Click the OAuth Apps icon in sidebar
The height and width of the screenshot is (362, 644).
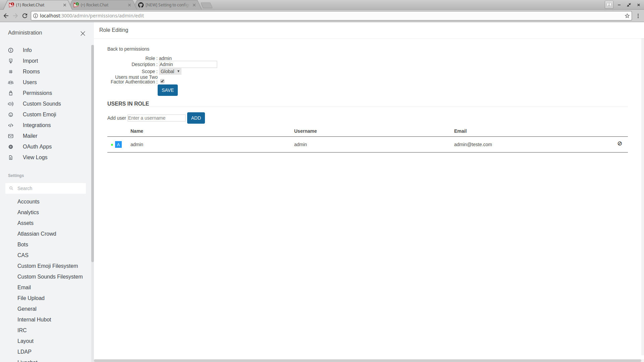pyautogui.click(x=11, y=146)
